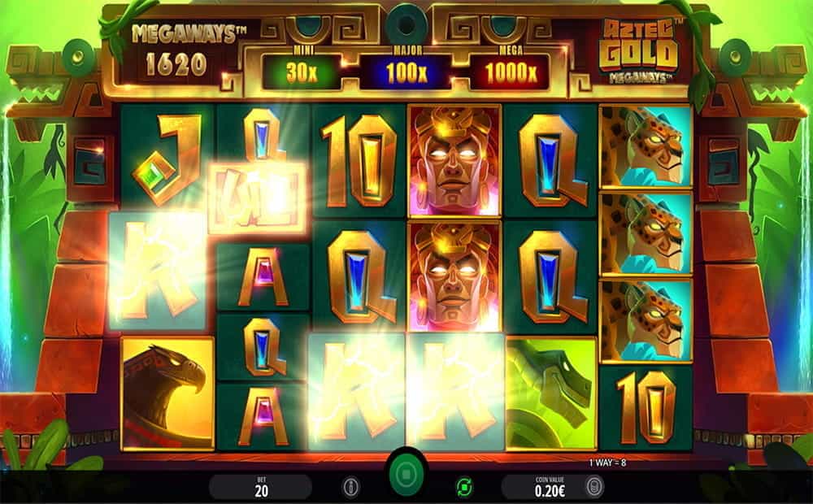
Task: Open the Bet 20 selector
Action: point(261,487)
